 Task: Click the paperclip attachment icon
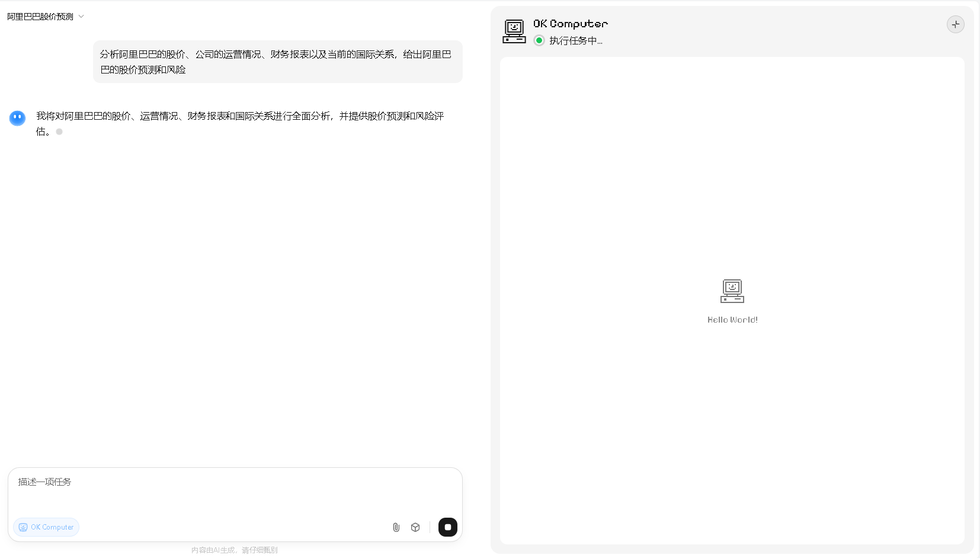[396, 527]
